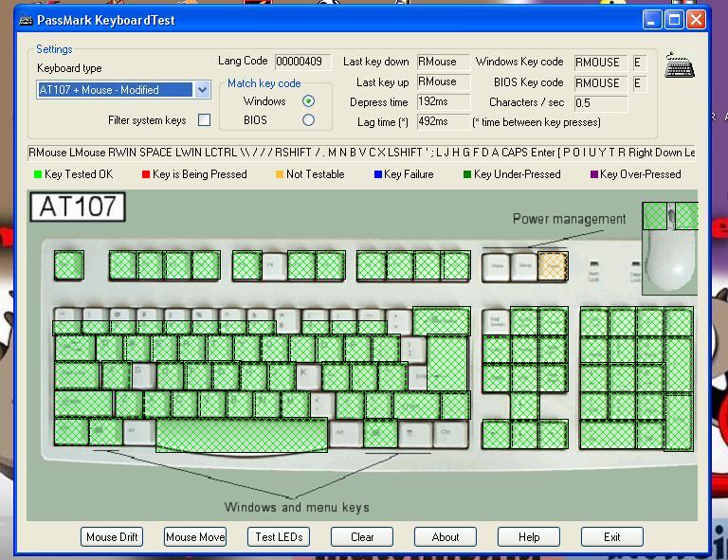728x560 pixels.
Task: Click the orange not-testable power management key
Action: pyautogui.click(x=553, y=266)
